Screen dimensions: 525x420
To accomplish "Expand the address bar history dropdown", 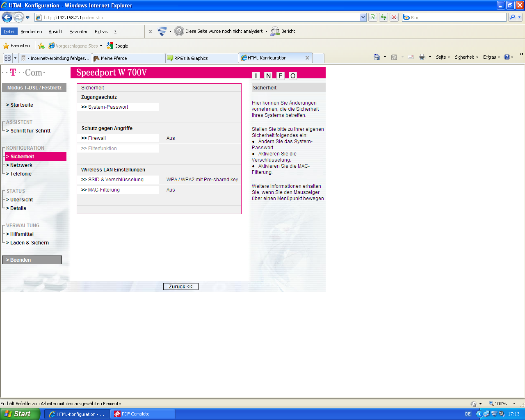I will [x=363, y=18].
